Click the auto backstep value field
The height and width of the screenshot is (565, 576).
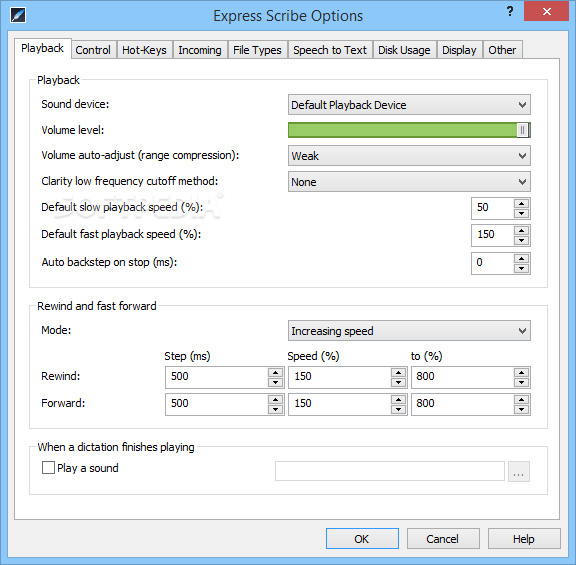pyautogui.click(x=493, y=263)
